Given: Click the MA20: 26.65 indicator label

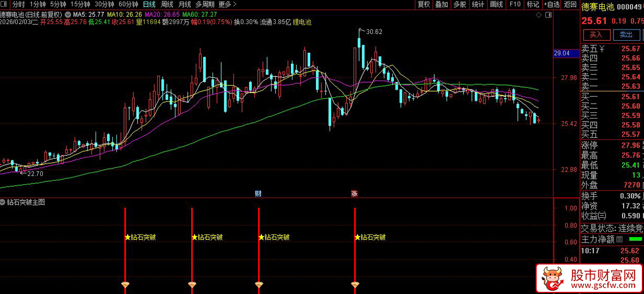Looking at the screenshot, I should point(162,14).
